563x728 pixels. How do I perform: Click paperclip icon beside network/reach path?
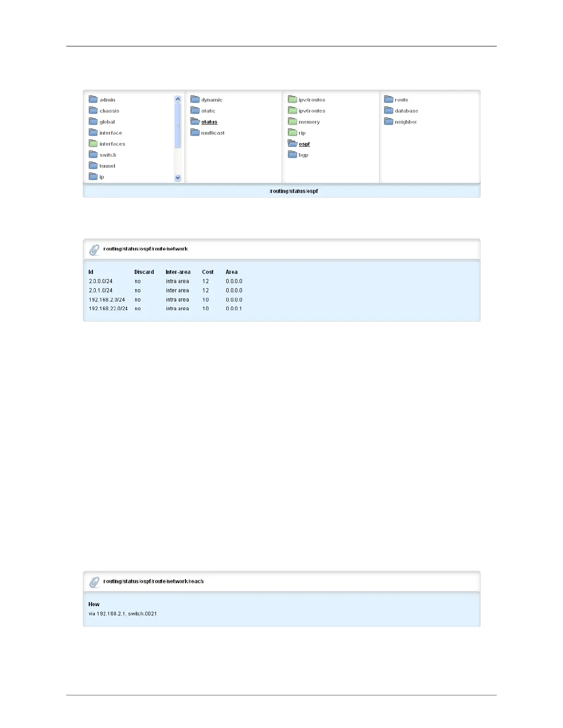(x=94, y=582)
